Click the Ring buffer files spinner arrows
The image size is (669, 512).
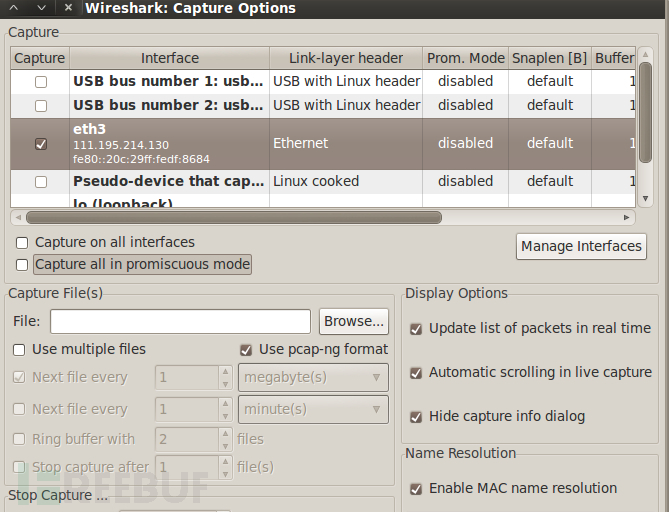click(x=224, y=439)
